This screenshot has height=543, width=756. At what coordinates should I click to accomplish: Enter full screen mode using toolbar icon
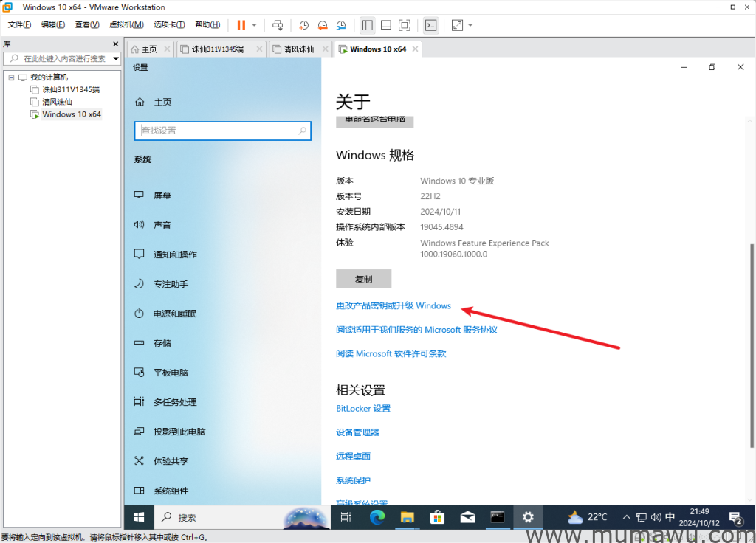[x=405, y=25]
